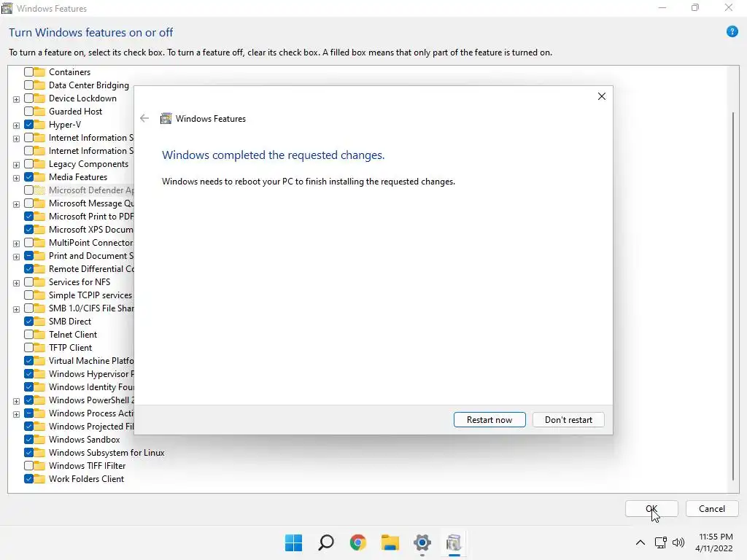The width and height of the screenshot is (747, 560).
Task: Click the Windows Sandbox folder icon
Action: click(x=39, y=440)
